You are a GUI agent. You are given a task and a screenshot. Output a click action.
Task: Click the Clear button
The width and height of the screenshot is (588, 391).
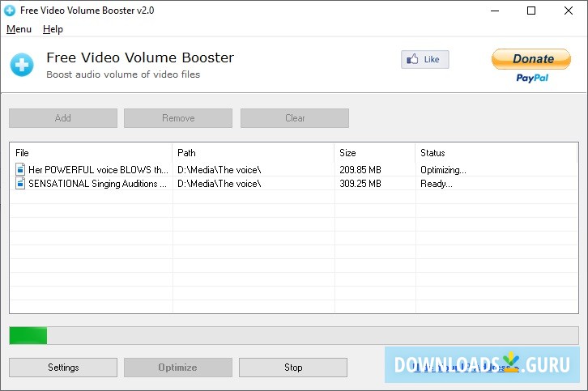pos(295,118)
